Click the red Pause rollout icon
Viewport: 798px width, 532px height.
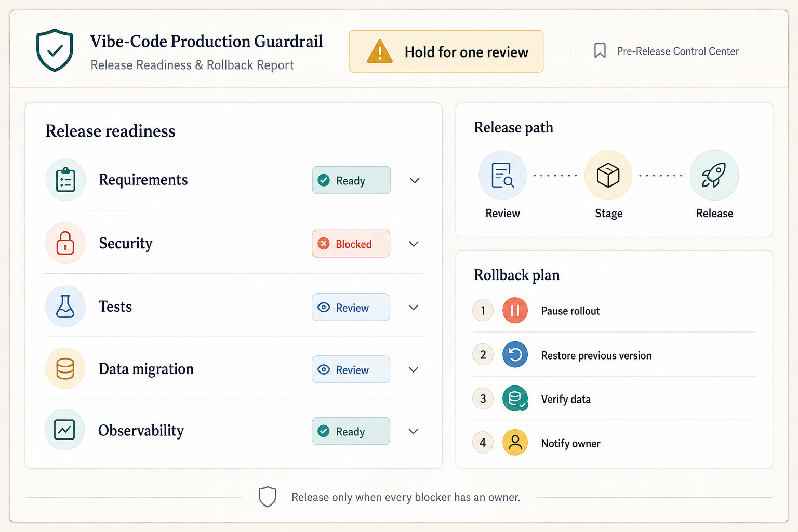click(x=515, y=311)
